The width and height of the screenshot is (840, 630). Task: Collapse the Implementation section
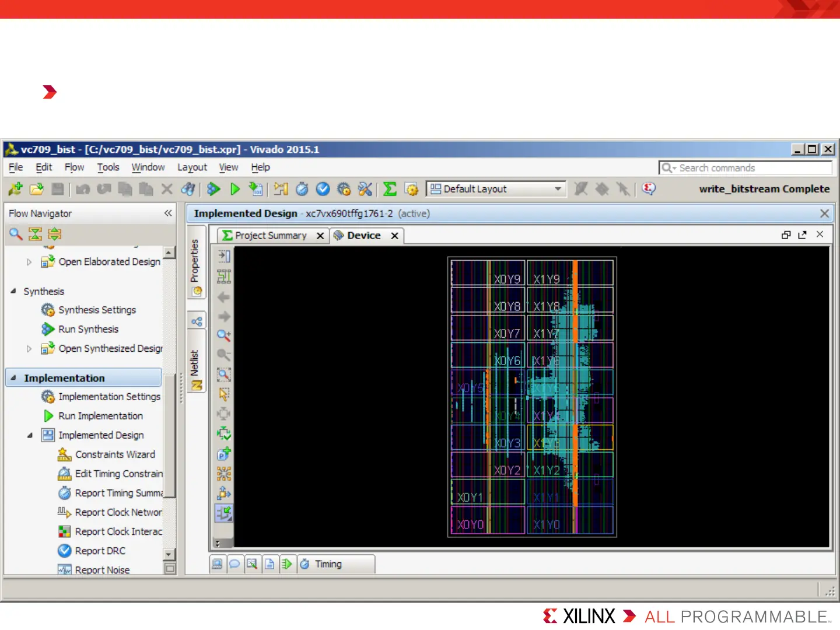point(13,377)
